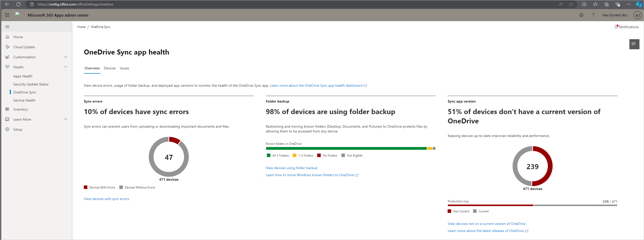
Task: Switch to the Overview tab
Action: 92,68
